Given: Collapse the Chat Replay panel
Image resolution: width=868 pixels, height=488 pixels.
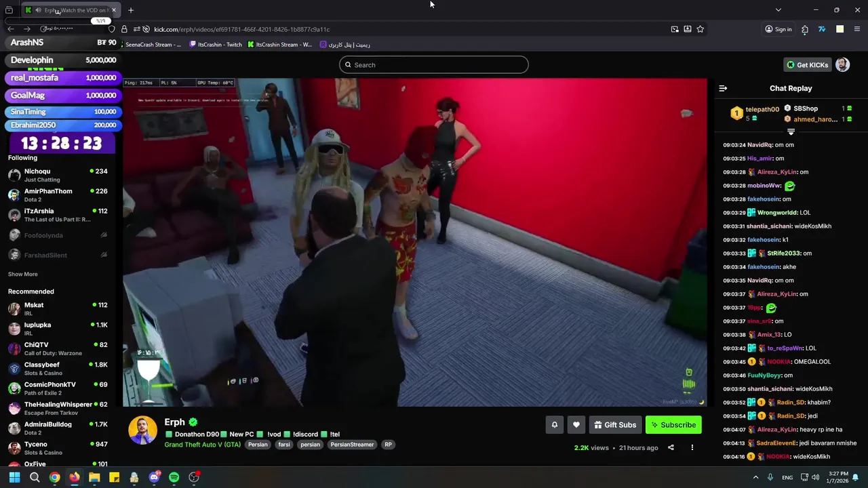Looking at the screenshot, I should click(x=723, y=88).
